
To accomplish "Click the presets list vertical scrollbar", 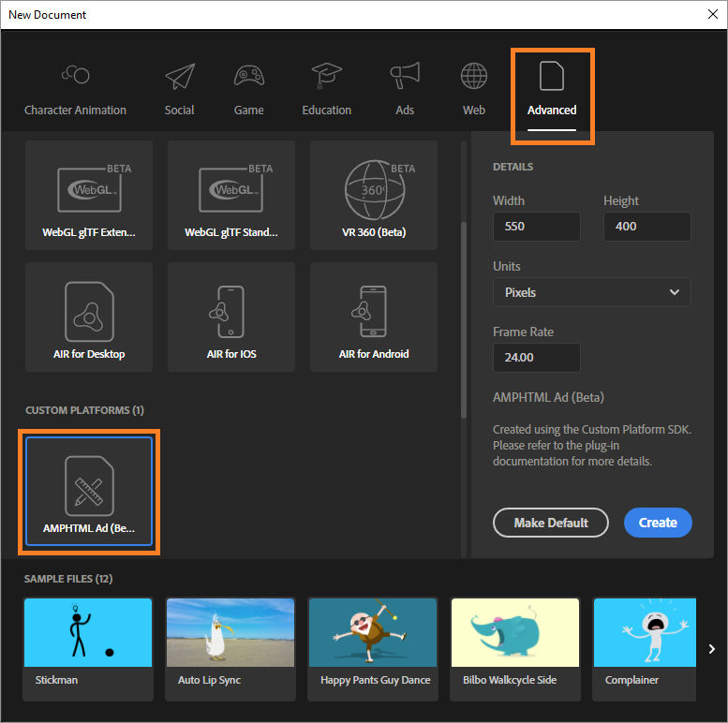I will [x=464, y=320].
